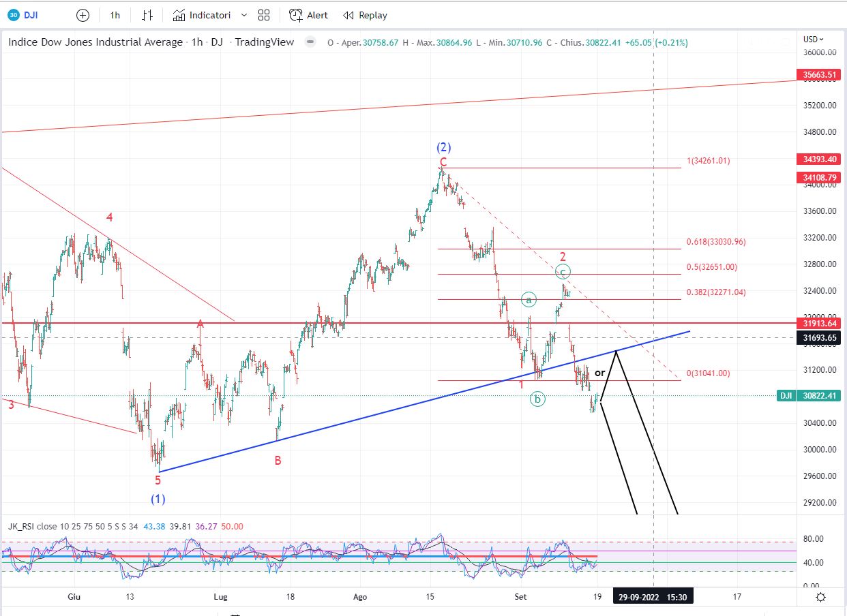Click the plus icon to compare symbols
Screen dimensions: 847x616
tap(83, 15)
